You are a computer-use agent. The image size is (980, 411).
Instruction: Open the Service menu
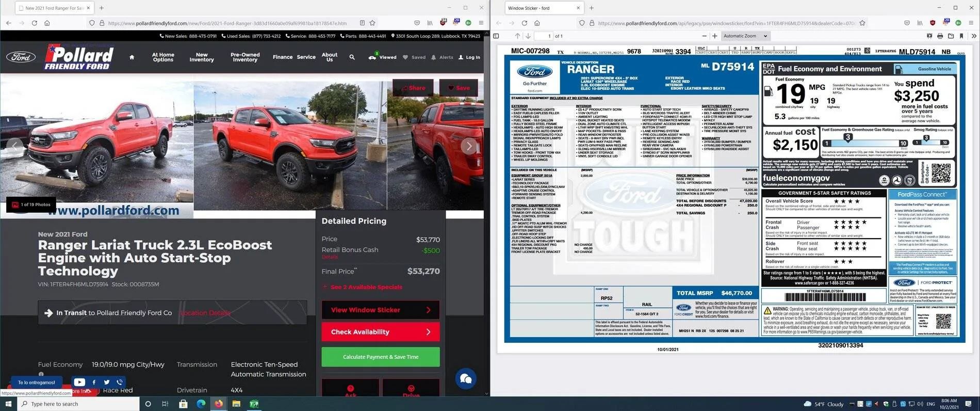point(306,57)
